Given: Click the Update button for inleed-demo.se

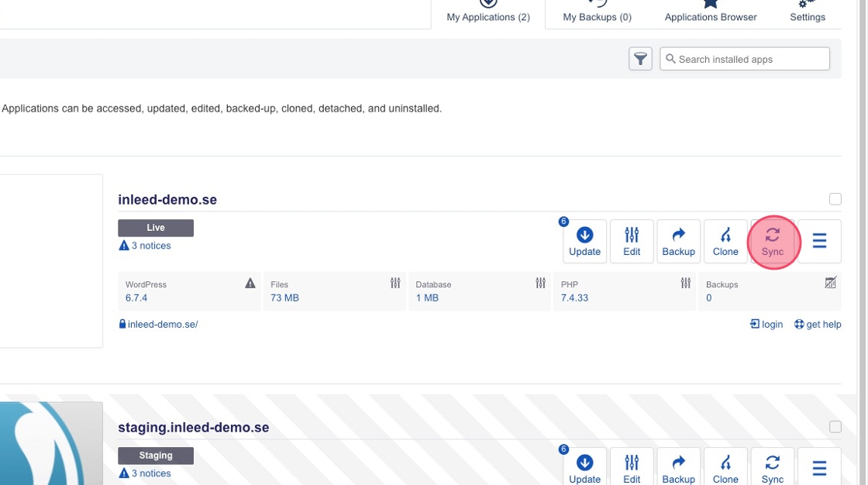Looking at the screenshot, I should tap(584, 242).
